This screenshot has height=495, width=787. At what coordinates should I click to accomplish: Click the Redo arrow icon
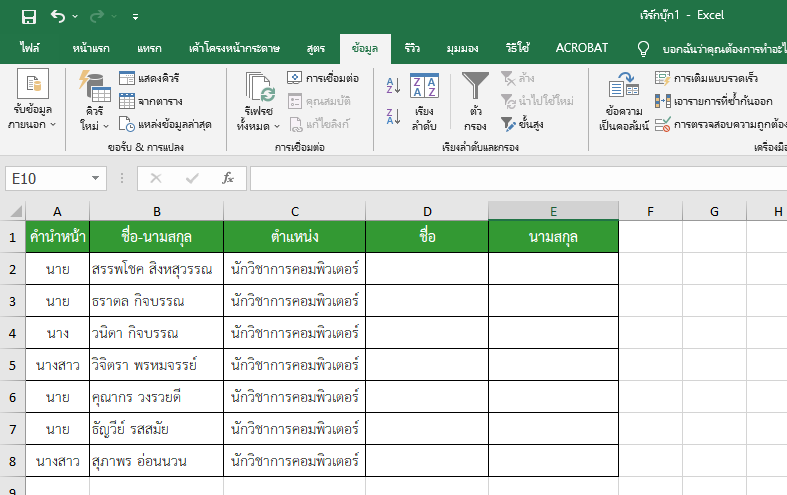click(x=96, y=17)
